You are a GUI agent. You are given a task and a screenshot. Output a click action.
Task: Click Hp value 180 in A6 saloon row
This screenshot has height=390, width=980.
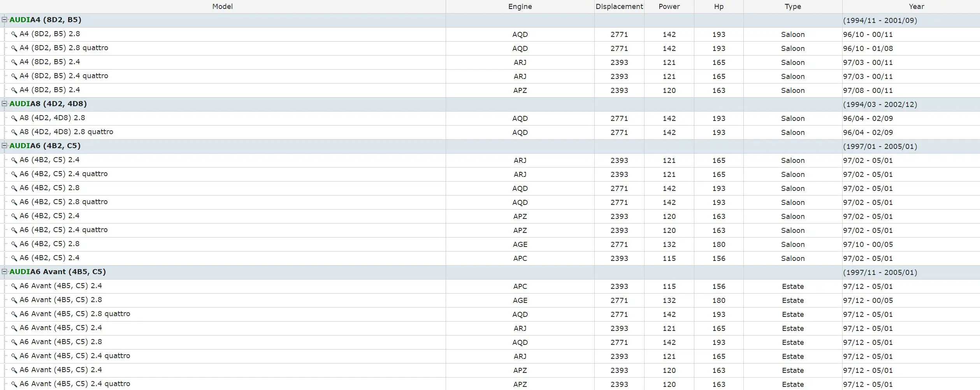point(719,245)
